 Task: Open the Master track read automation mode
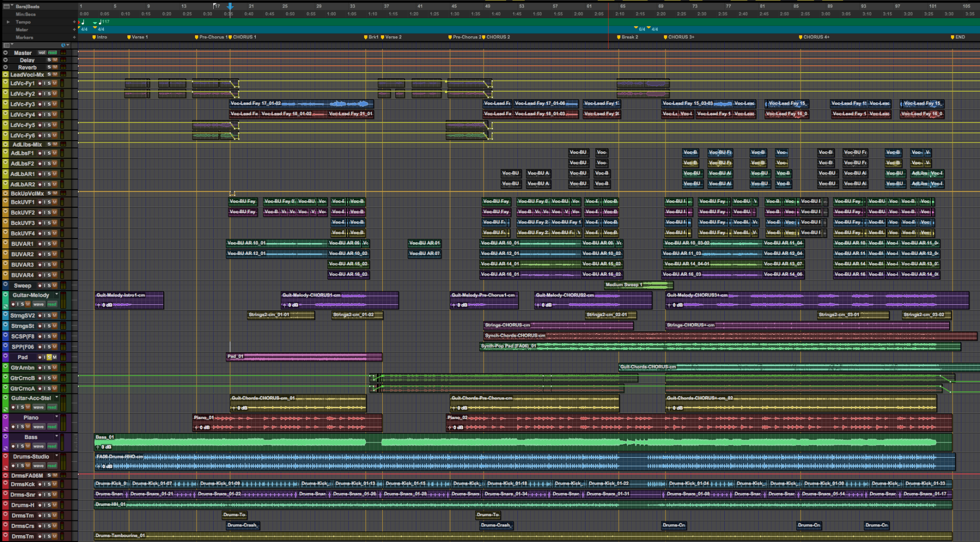(x=52, y=53)
